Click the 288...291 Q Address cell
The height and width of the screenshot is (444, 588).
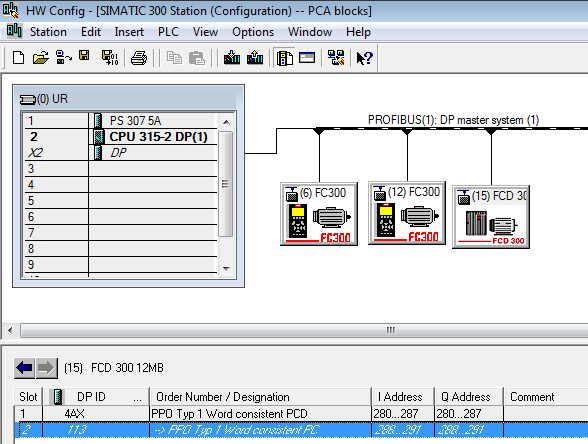point(469,430)
